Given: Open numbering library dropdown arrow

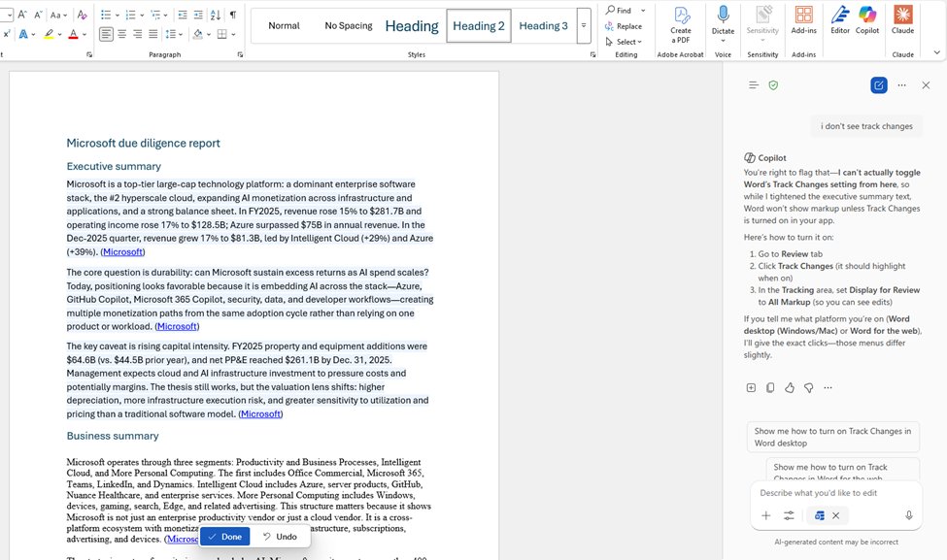Looking at the screenshot, I should 142,16.
